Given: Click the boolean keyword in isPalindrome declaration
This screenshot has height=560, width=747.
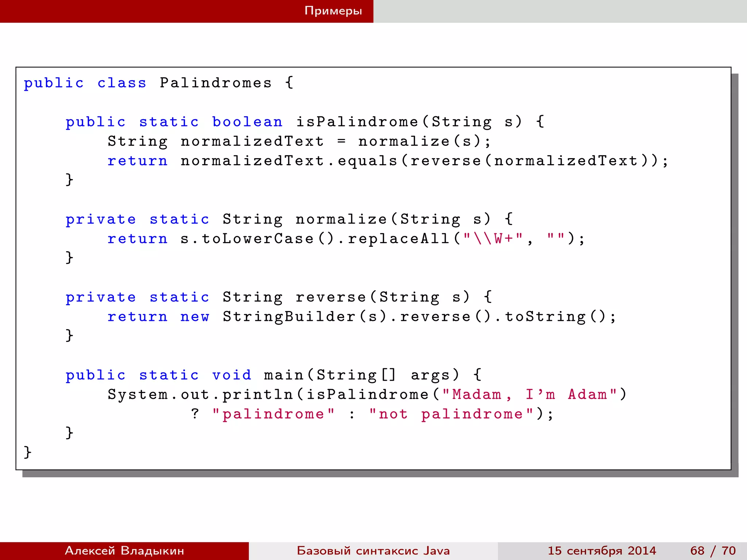Looking at the screenshot, I should [247, 122].
